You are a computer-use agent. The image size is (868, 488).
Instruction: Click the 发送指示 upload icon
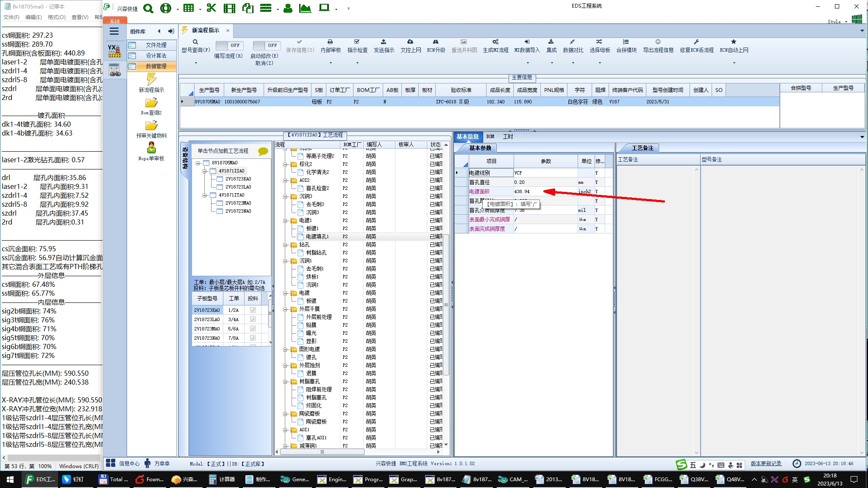(384, 42)
